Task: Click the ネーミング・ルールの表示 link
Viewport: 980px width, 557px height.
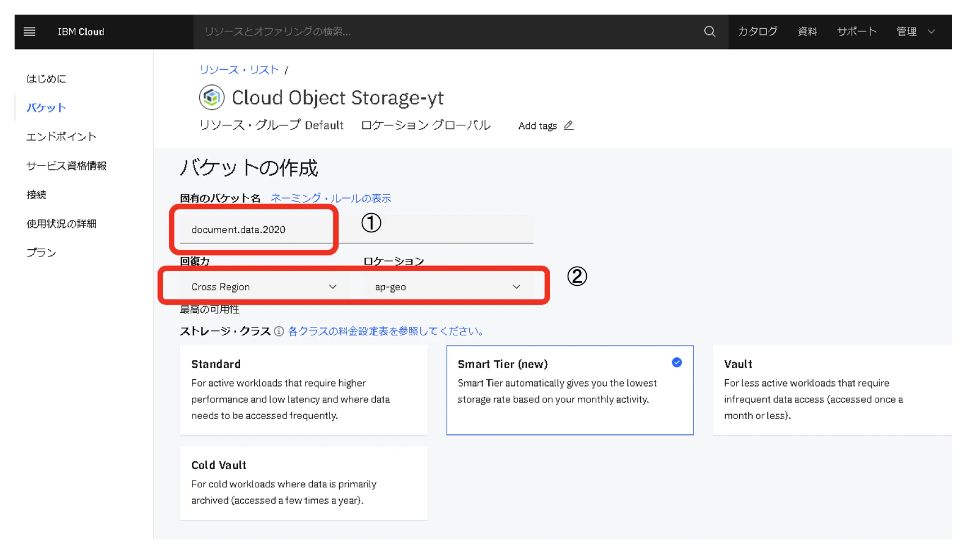Action: [331, 198]
